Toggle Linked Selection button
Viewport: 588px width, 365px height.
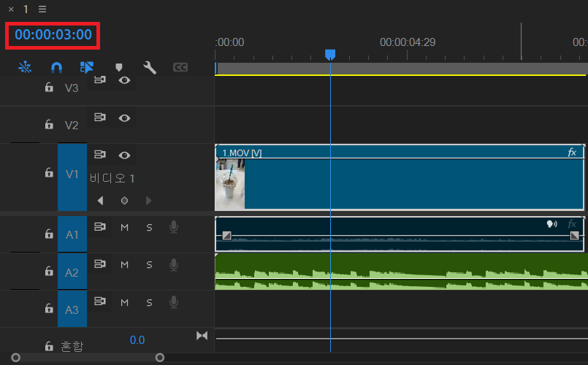pyautogui.click(x=87, y=67)
